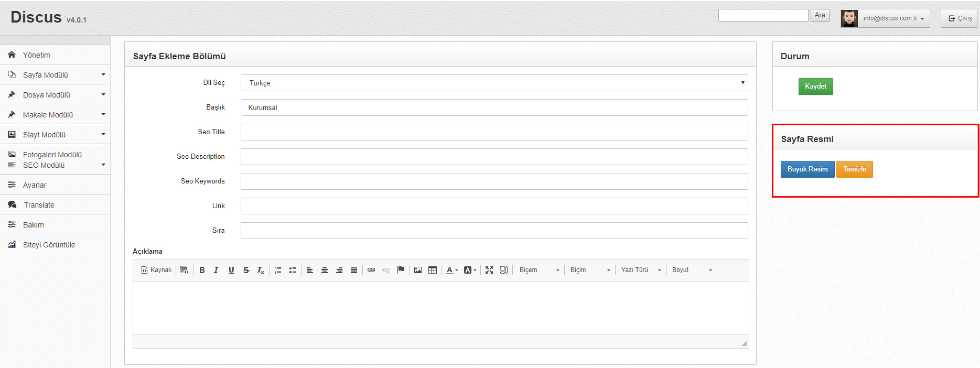Open the Boyut font size dropdown
Image resolution: width=980 pixels, height=368 pixels.
pyautogui.click(x=692, y=270)
